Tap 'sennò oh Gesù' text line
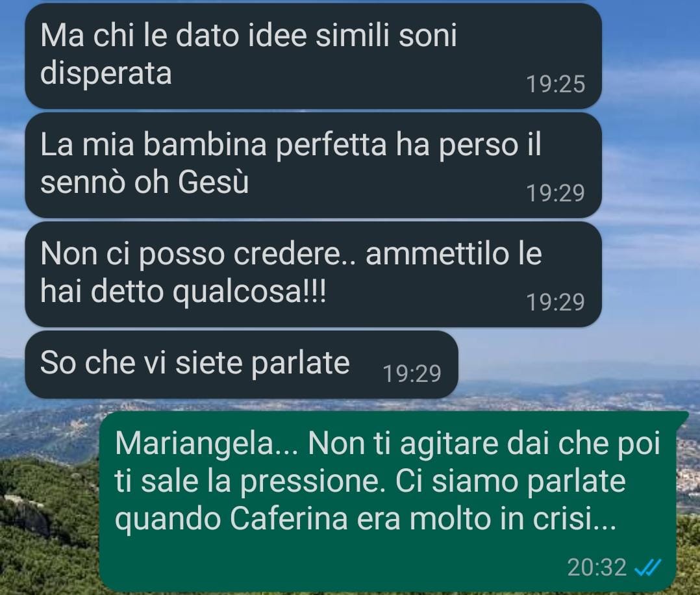Image resolution: width=700 pixels, height=595 pixels. [144, 183]
